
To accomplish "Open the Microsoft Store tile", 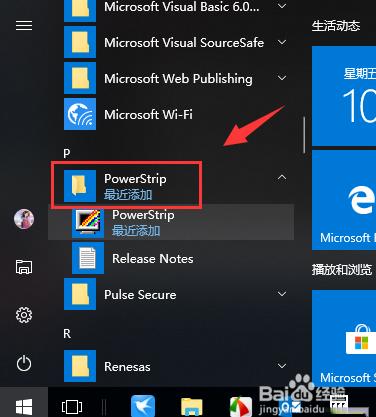I will pos(344,338).
